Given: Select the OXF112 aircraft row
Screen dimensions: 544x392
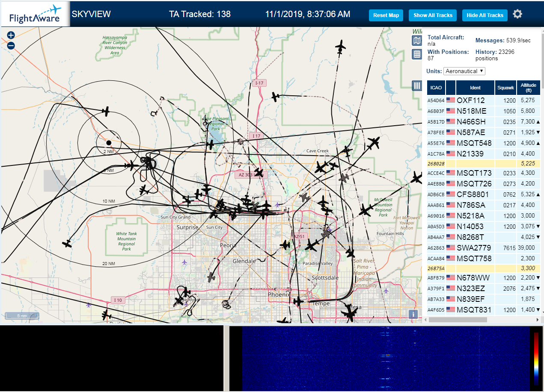Looking at the screenshot, I should coord(483,100).
